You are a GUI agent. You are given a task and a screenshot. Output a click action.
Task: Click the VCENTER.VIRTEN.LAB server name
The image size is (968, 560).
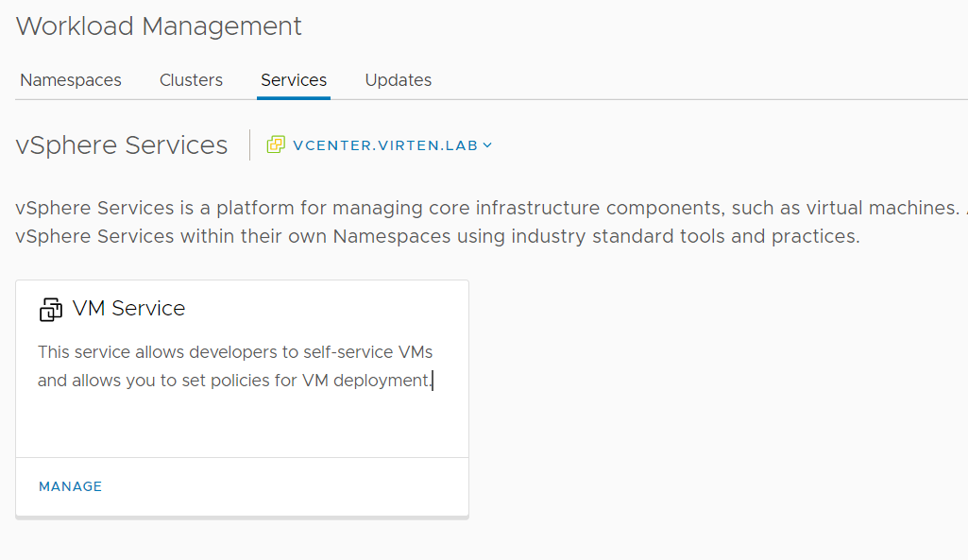tap(385, 145)
